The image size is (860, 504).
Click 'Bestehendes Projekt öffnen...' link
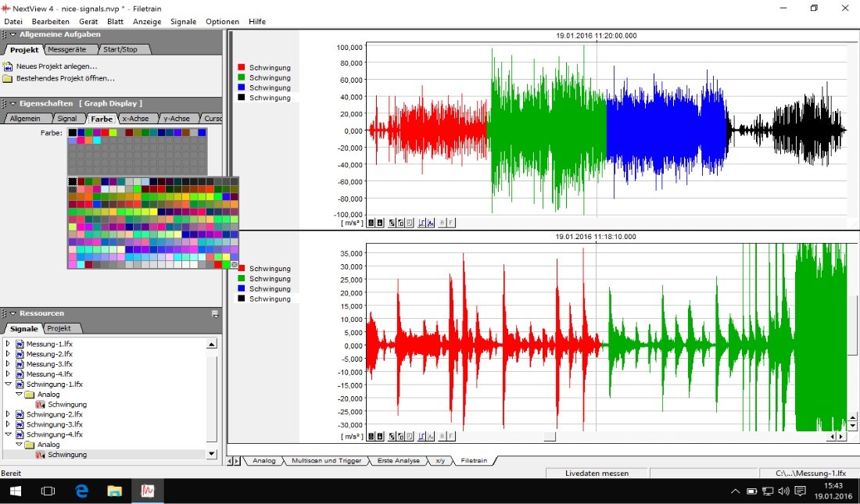(65, 78)
